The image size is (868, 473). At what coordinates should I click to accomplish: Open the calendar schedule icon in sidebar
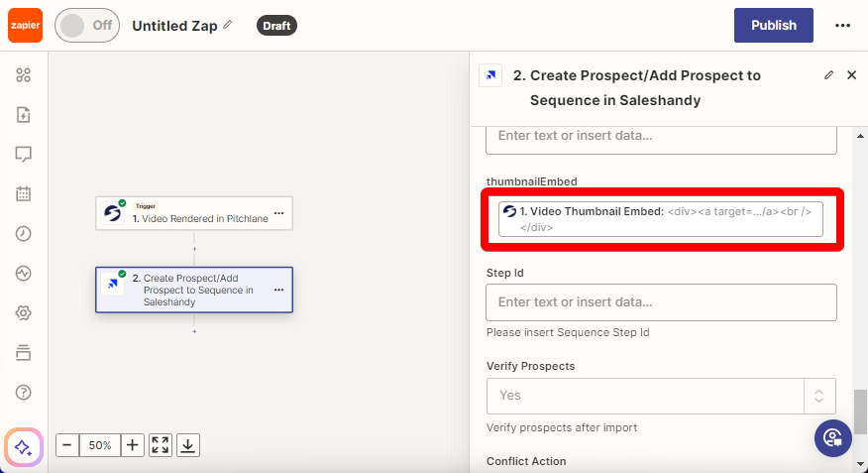coord(23,193)
